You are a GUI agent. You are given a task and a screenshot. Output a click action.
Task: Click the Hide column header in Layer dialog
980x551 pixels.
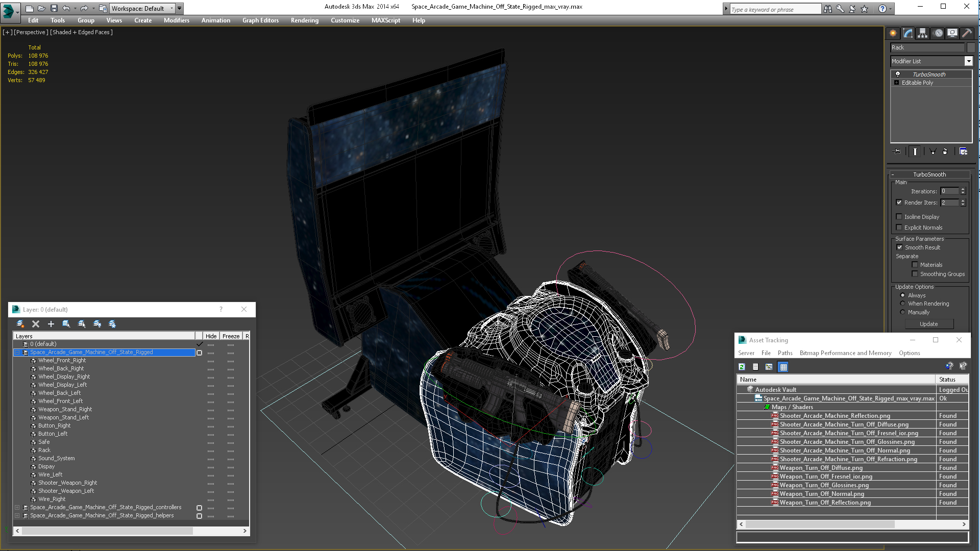click(x=211, y=336)
